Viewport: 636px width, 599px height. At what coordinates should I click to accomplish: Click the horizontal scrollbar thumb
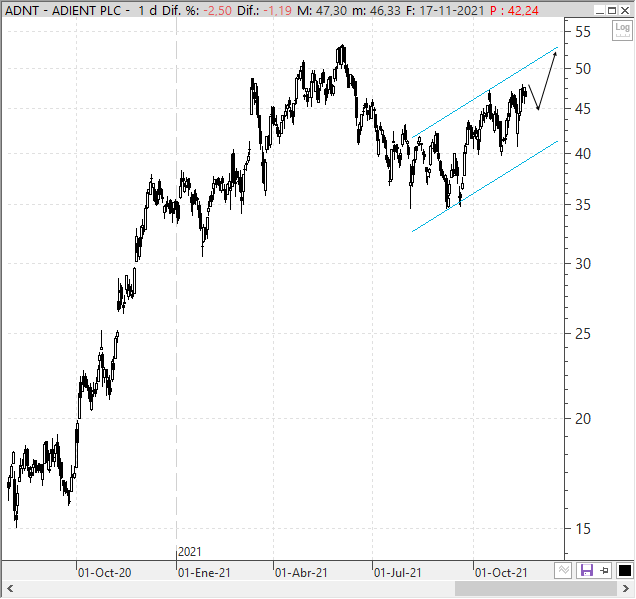pos(535,588)
